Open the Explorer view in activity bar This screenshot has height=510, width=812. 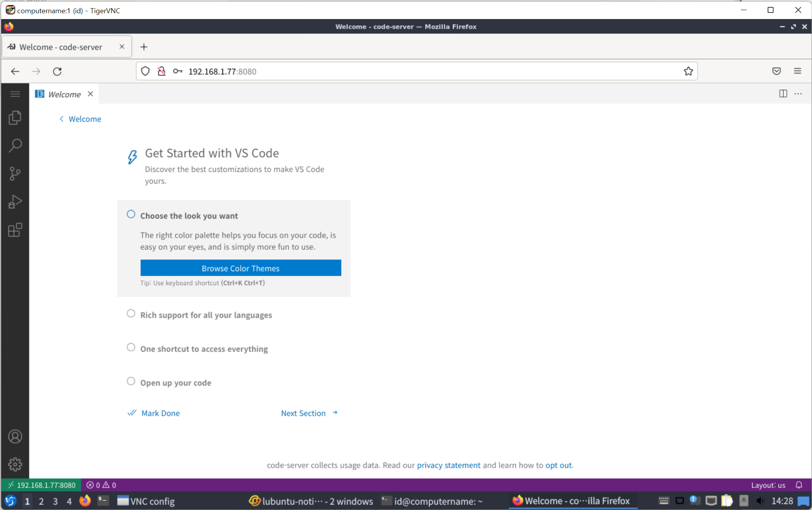coord(15,117)
